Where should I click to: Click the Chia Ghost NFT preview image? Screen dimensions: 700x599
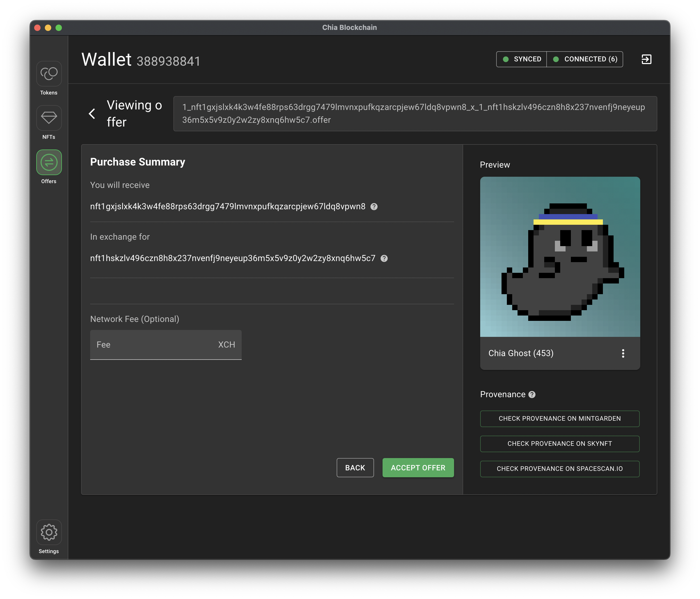(x=560, y=257)
